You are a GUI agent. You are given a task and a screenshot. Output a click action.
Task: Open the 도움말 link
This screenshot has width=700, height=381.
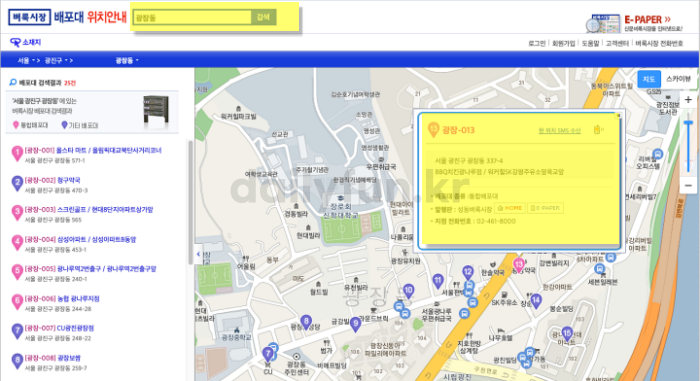point(590,43)
